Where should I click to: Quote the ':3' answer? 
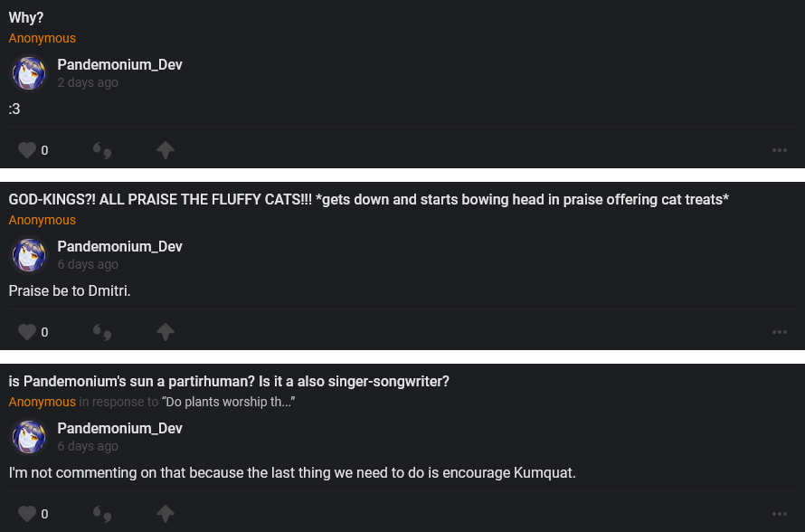102,150
